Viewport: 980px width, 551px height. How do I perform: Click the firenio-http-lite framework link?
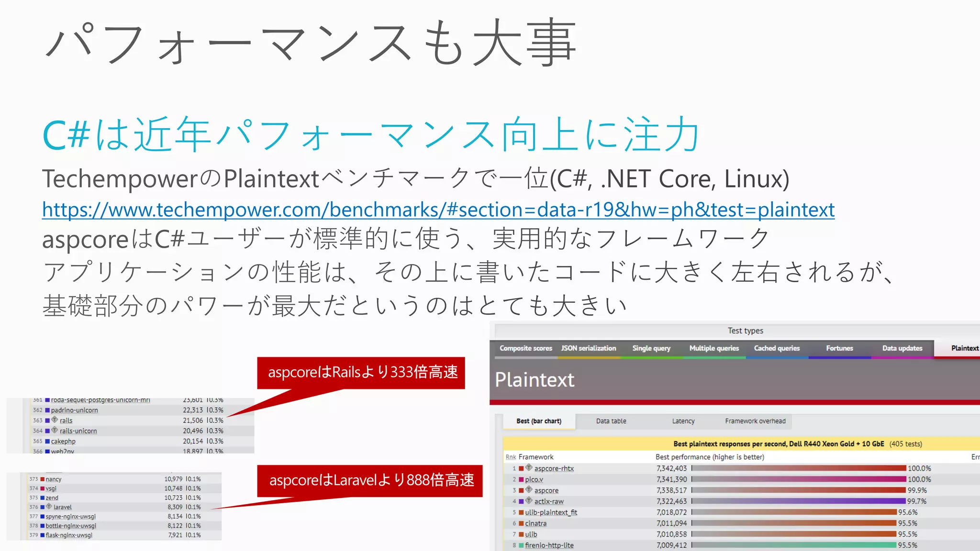coord(549,546)
